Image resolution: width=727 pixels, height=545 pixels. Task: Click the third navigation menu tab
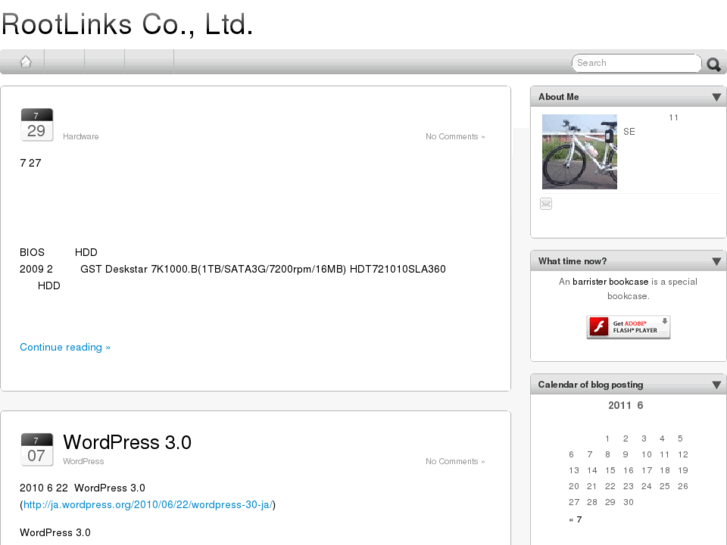click(104, 62)
